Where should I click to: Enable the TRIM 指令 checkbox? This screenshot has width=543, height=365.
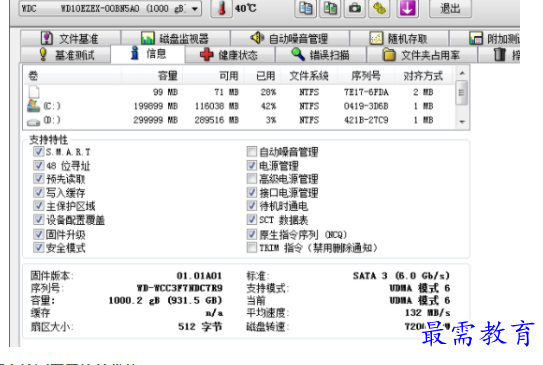tap(252, 248)
